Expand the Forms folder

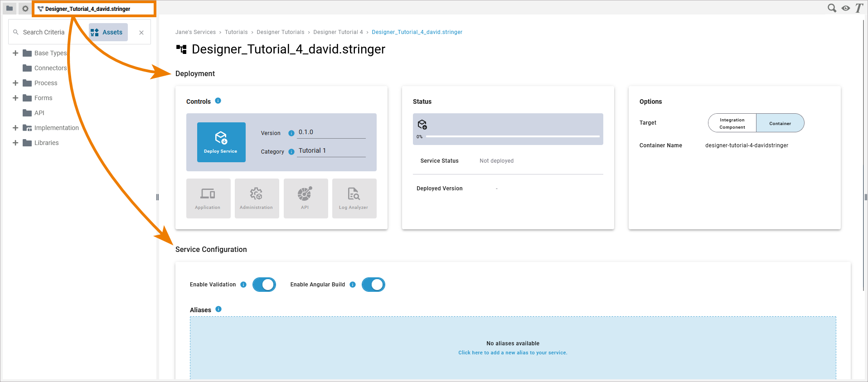(x=15, y=98)
